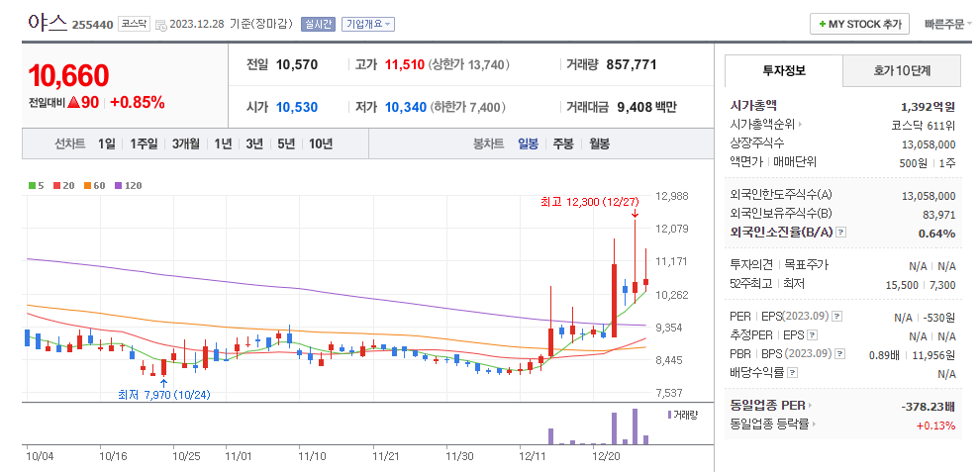The image size is (980, 472).
Task: Click the 외국인소진율 value 0.64%
Action: tap(936, 234)
